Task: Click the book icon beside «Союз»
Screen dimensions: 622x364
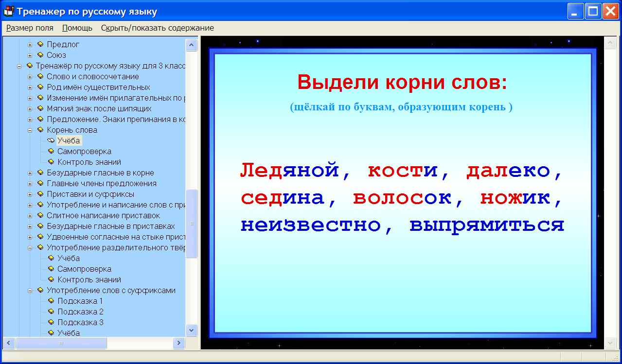Action: [x=41, y=55]
